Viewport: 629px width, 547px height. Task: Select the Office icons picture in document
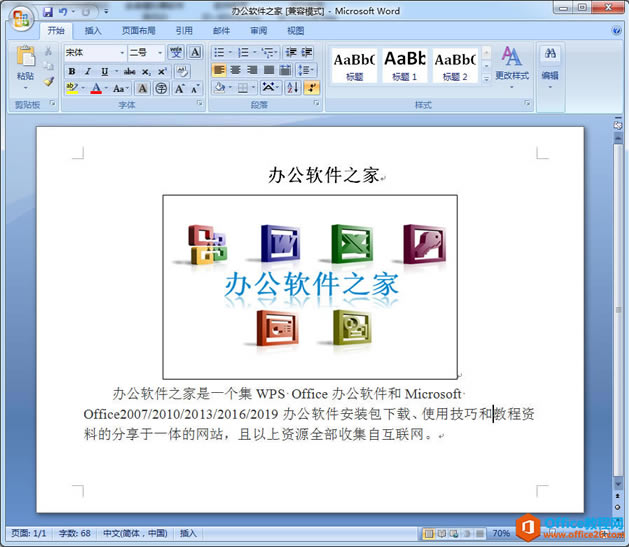click(x=310, y=287)
